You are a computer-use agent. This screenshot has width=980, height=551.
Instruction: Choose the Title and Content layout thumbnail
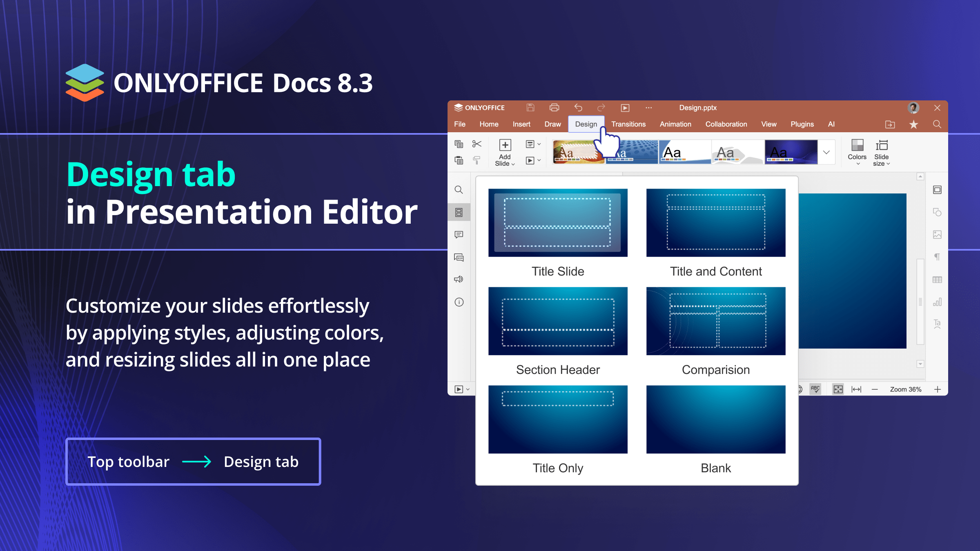[x=715, y=223]
